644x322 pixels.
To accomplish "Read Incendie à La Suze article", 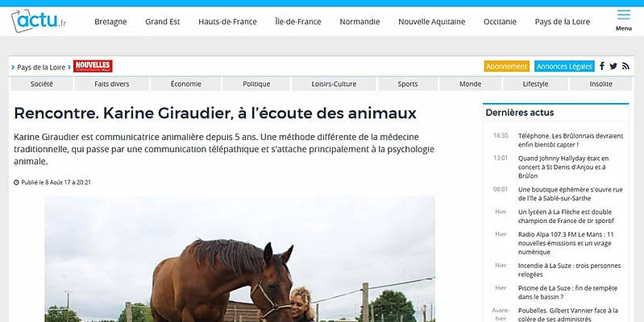I will point(569,270).
